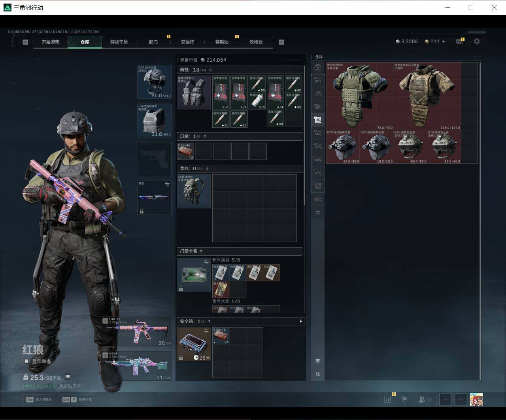Open the 部门 tab
Screen dimensions: 506x420
[153, 42]
